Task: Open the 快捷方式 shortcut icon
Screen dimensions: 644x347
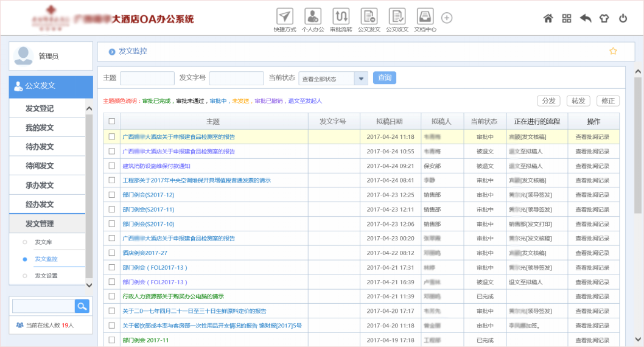Action: click(285, 16)
